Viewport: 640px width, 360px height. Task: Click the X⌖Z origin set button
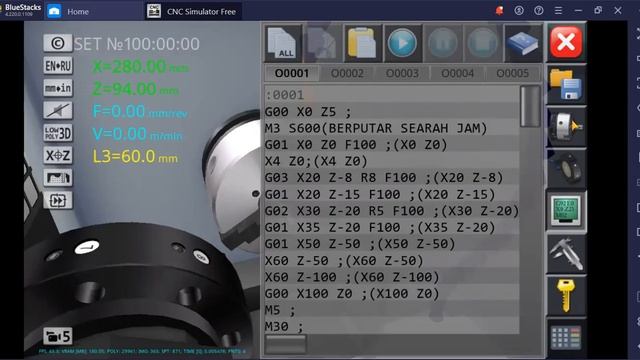[58, 155]
